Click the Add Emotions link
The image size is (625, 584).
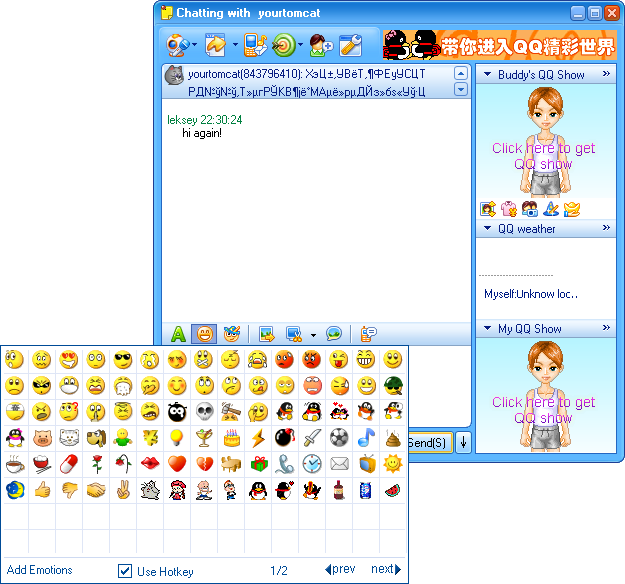39,570
